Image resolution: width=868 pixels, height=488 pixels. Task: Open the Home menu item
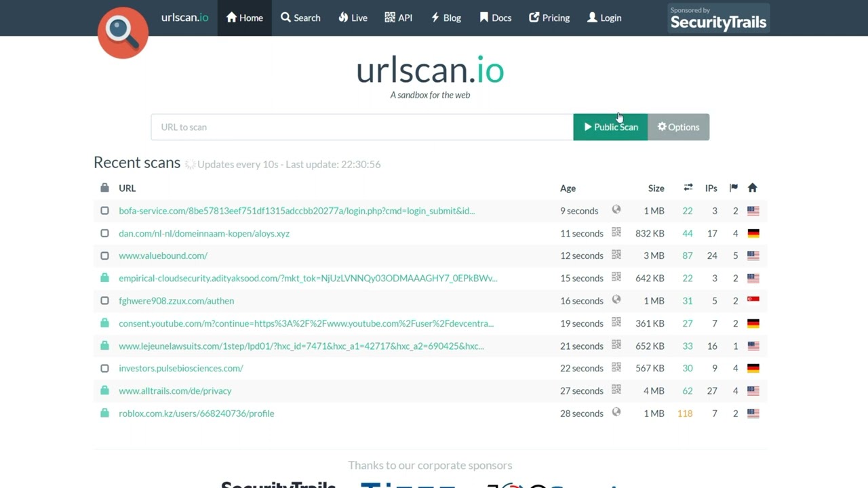245,18
